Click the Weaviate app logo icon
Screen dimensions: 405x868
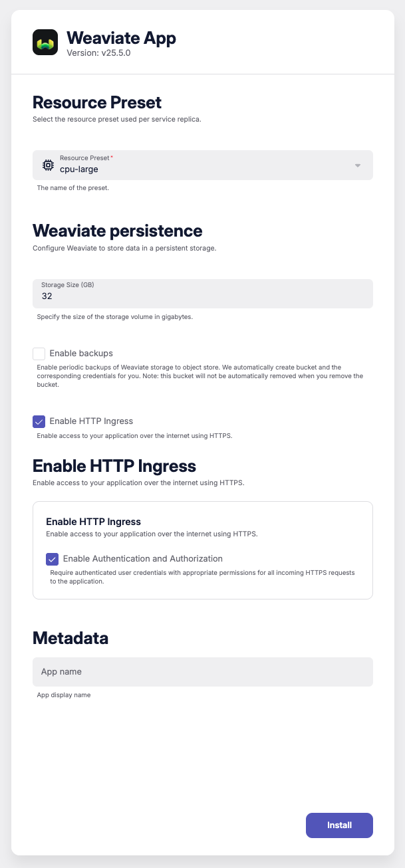(x=45, y=43)
